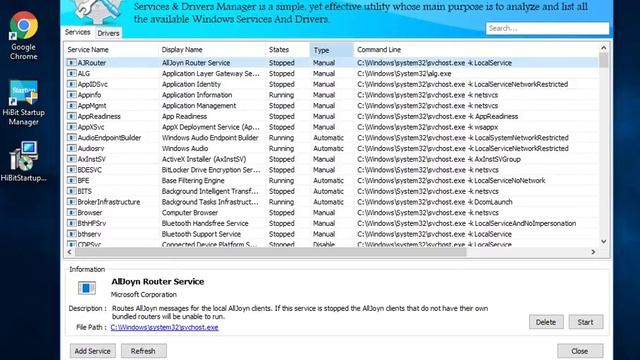The height and width of the screenshot is (360, 640).
Task: Sort by Service Name column header
Action: pos(111,50)
